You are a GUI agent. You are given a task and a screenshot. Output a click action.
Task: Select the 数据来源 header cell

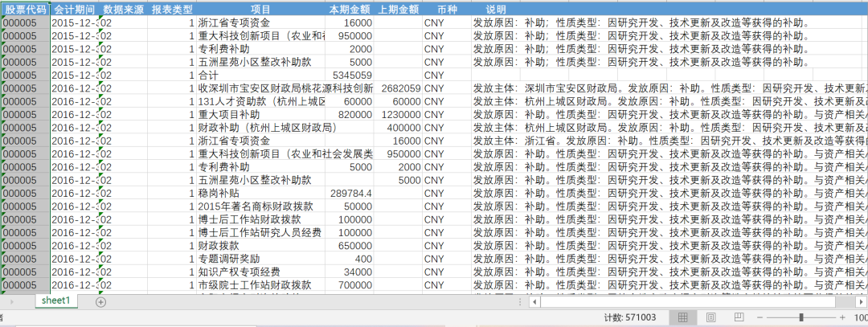coord(123,10)
